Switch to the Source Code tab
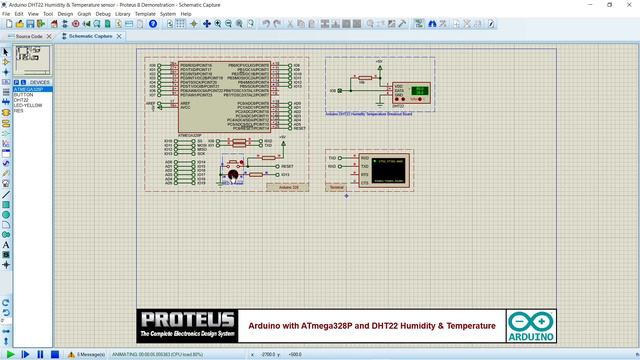 point(29,36)
